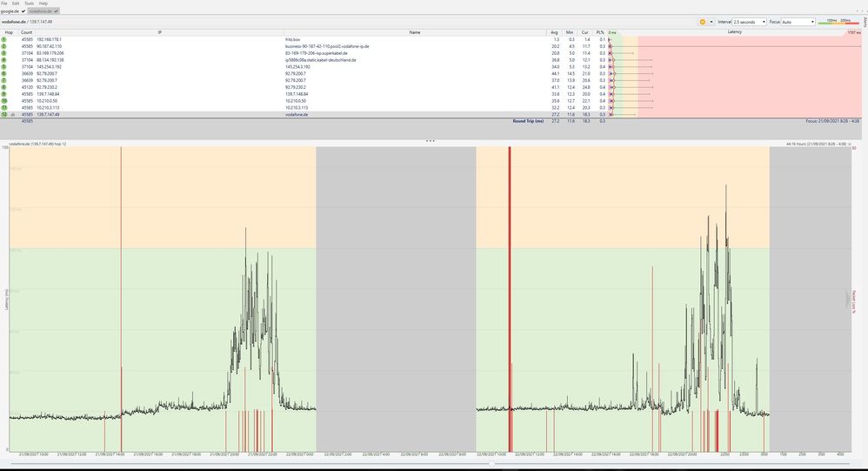Click hop 11 green circle icon
The width and height of the screenshot is (868, 471).
click(x=3, y=107)
